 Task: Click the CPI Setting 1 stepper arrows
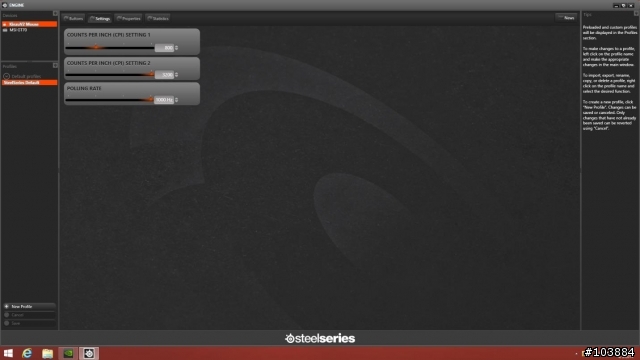[x=177, y=48]
